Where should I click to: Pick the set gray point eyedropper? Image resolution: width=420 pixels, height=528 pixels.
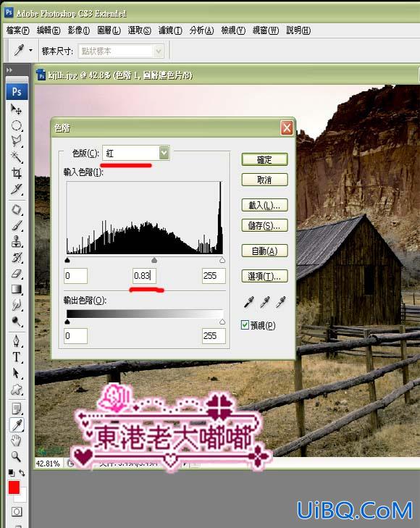pos(265,302)
